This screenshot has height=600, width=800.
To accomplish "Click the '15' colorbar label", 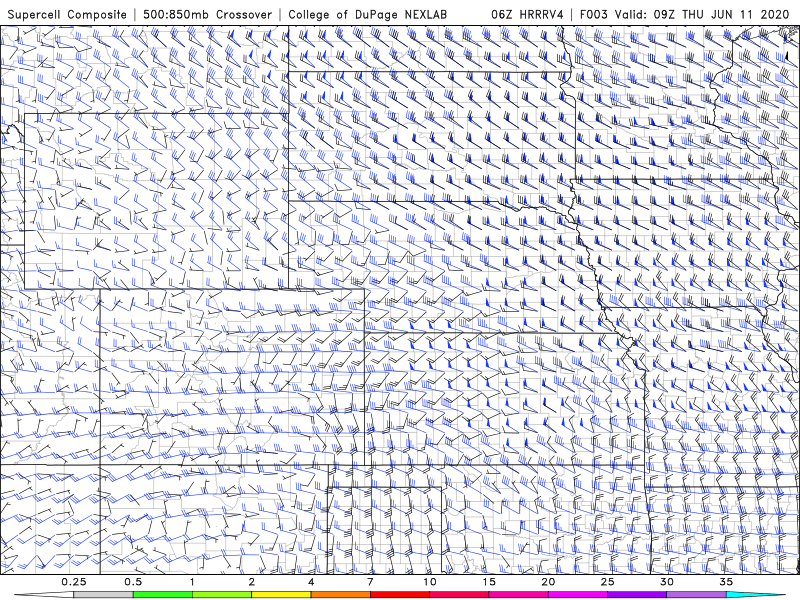I will pyautogui.click(x=489, y=582).
